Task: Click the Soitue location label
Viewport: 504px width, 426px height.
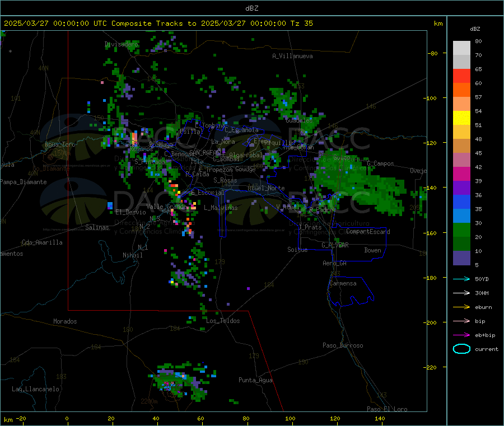Action: coord(298,250)
